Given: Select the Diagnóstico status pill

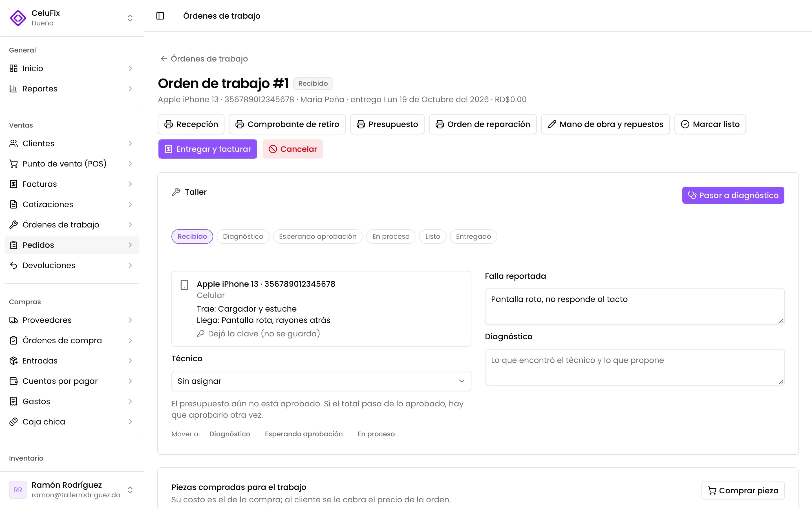Looking at the screenshot, I should click(243, 237).
